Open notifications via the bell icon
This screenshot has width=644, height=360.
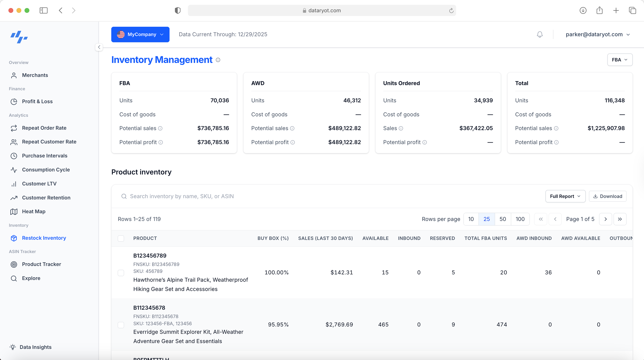point(540,34)
